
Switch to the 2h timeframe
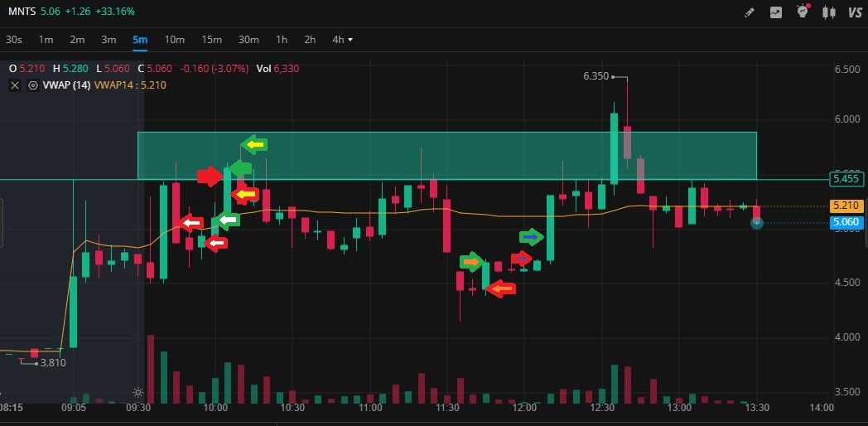(310, 39)
